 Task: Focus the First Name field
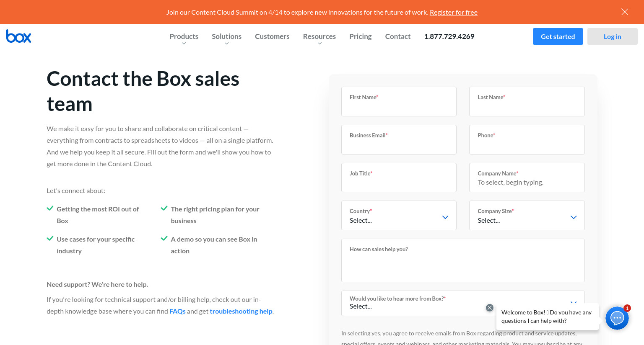[x=399, y=101]
